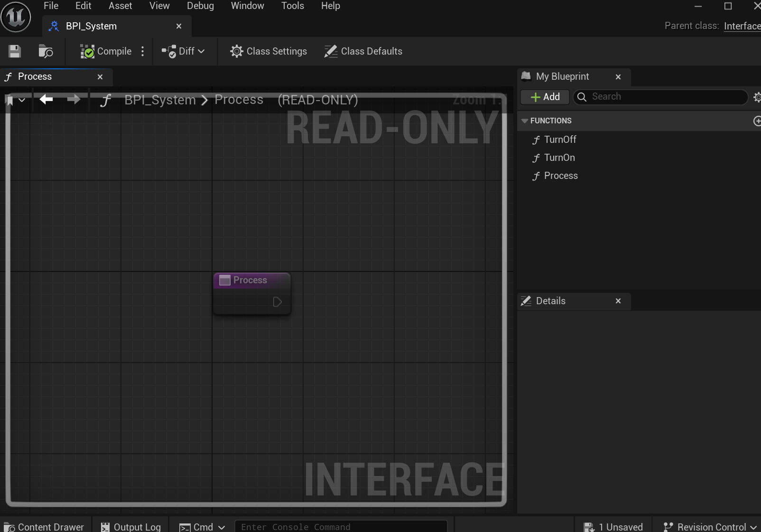Compile the blueprint interface
Image resolution: width=761 pixels, height=532 pixels.
106,51
